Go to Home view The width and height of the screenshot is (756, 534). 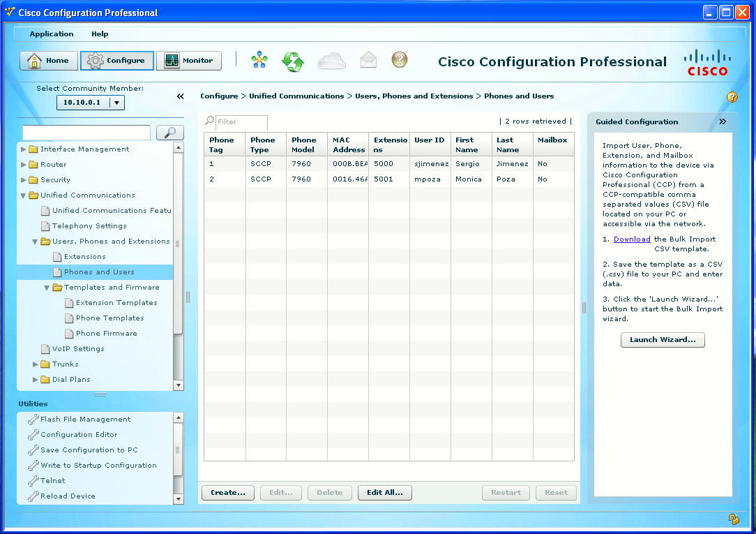pyautogui.click(x=49, y=61)
